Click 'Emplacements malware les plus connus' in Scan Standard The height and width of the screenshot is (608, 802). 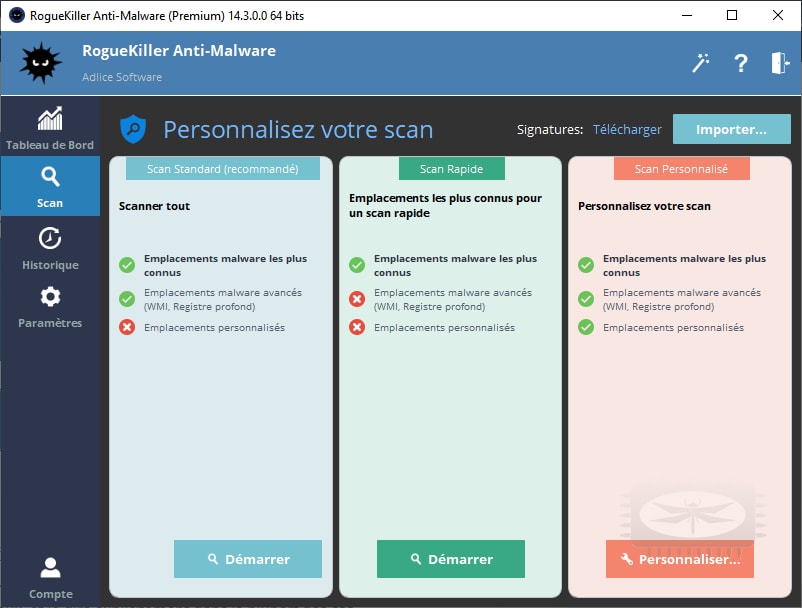point(226,265)
